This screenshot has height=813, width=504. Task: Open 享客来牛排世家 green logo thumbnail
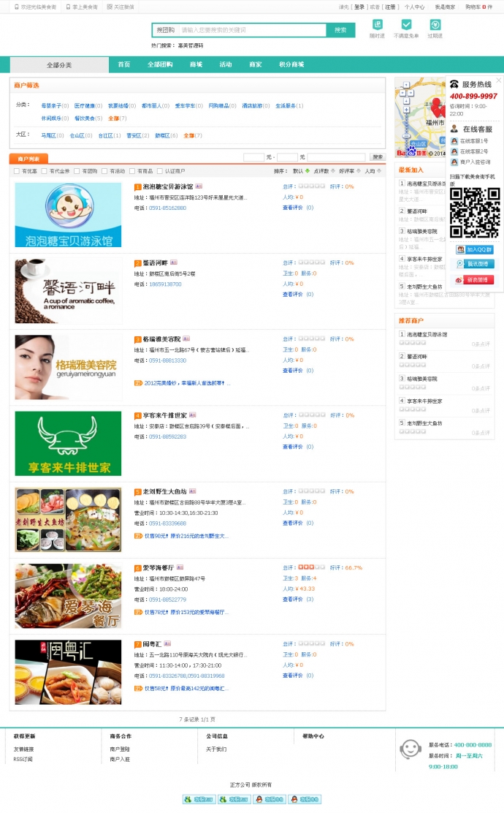(x=68, y=443)
